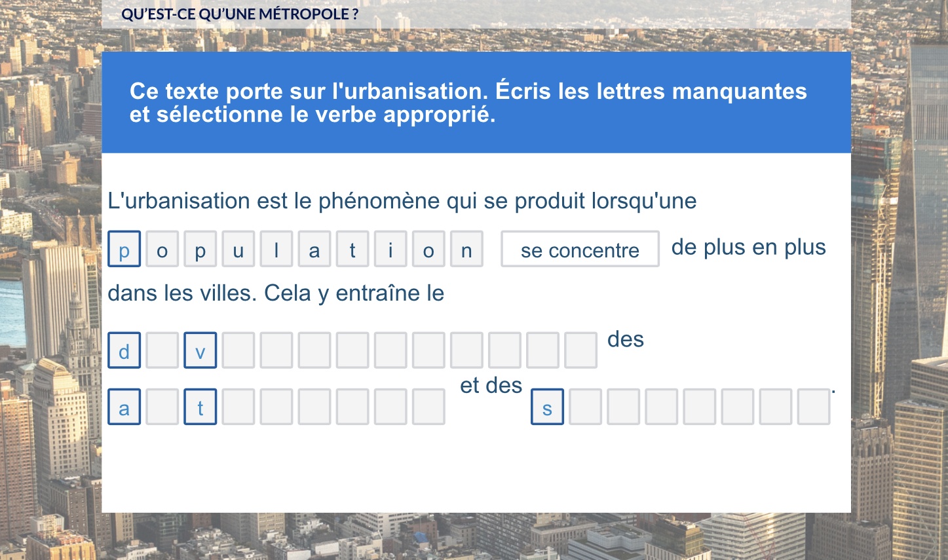The height and width of the screenshot is (560, 948).
Task: Select the "l" letter box in population
Action: pyautogui.click(x=276, y=250)
